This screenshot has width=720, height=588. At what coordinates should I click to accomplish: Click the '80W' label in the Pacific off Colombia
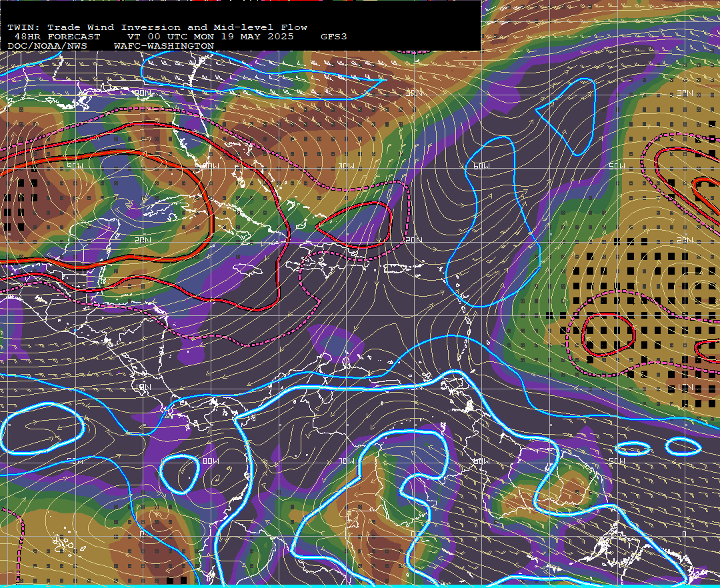coord(211,461)
